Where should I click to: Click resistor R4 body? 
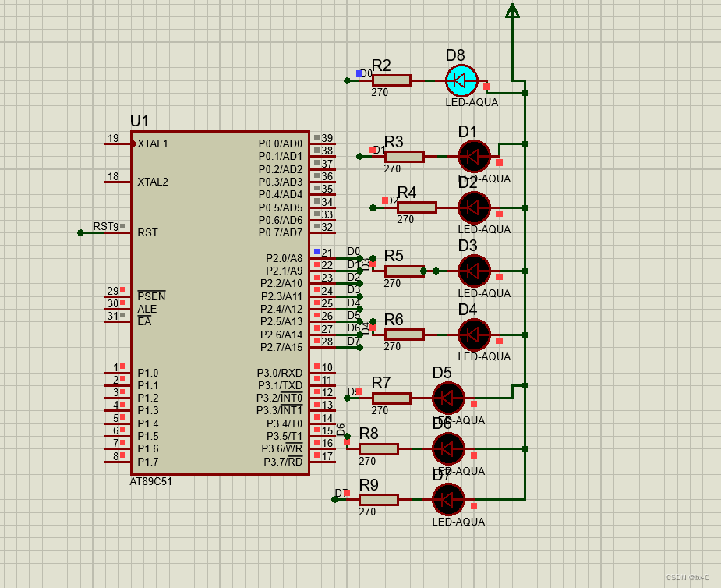(x=417, y=207)
